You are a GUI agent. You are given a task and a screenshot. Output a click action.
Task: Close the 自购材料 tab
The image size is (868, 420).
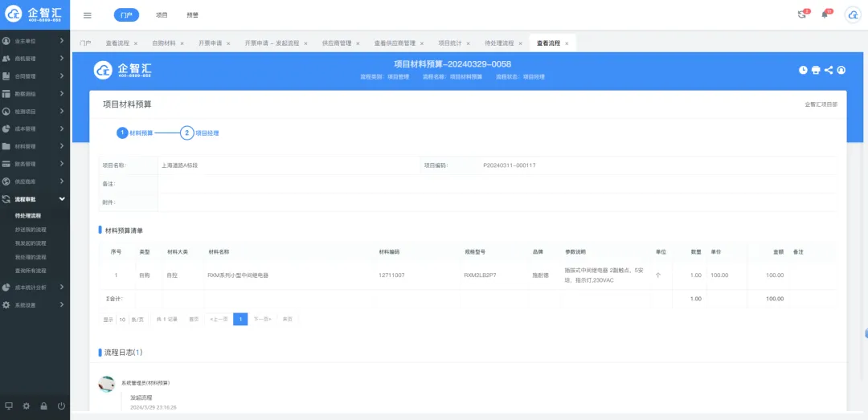[x=182, y=43]
